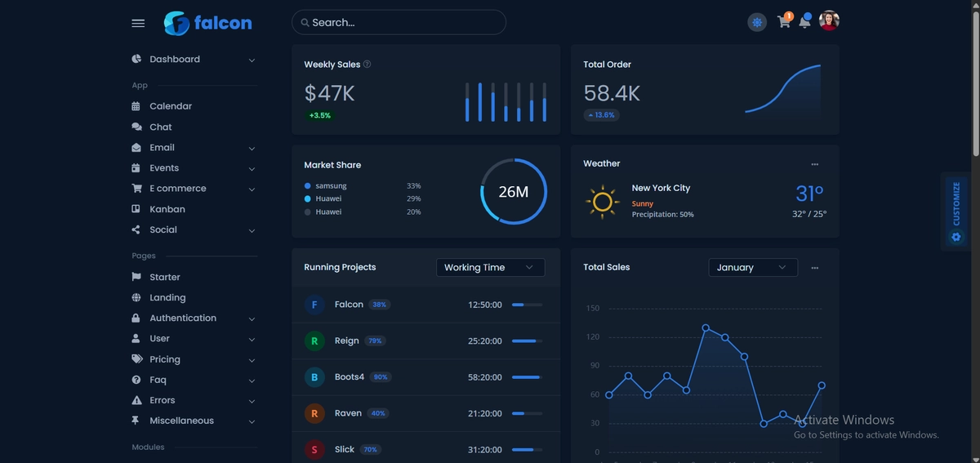Click the +3.5% weekly sales badge
The height and width of the screenshot is (463, 980).
(x=320, y=115)
